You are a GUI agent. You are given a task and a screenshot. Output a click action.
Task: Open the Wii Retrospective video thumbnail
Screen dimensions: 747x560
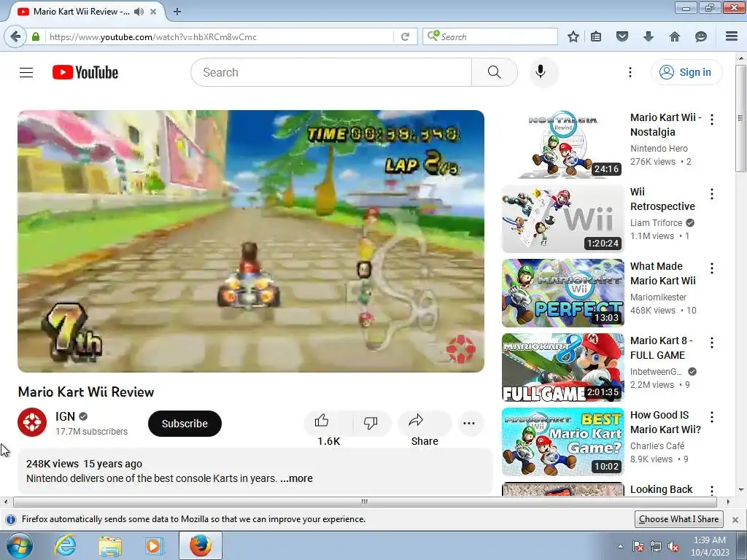562,219
